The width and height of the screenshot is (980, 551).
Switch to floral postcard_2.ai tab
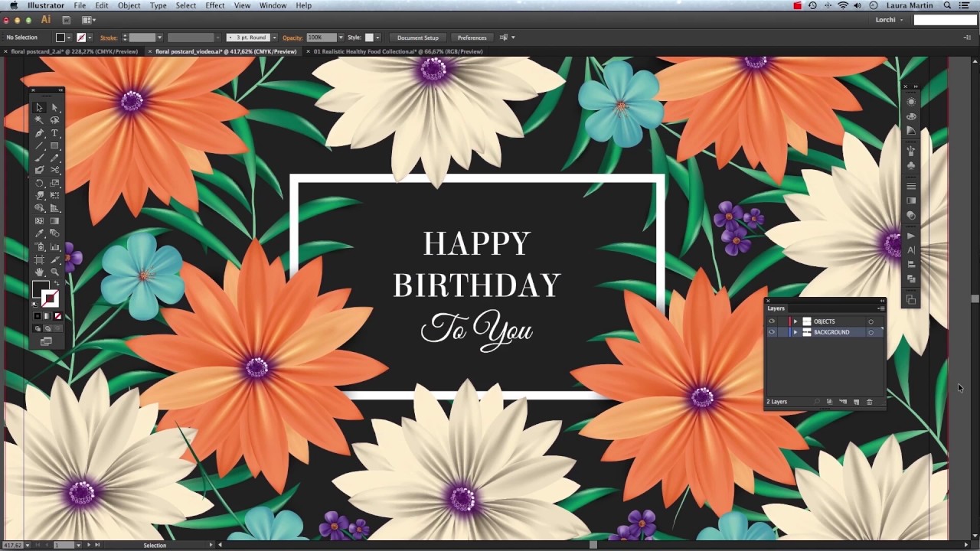pos(74,51)
